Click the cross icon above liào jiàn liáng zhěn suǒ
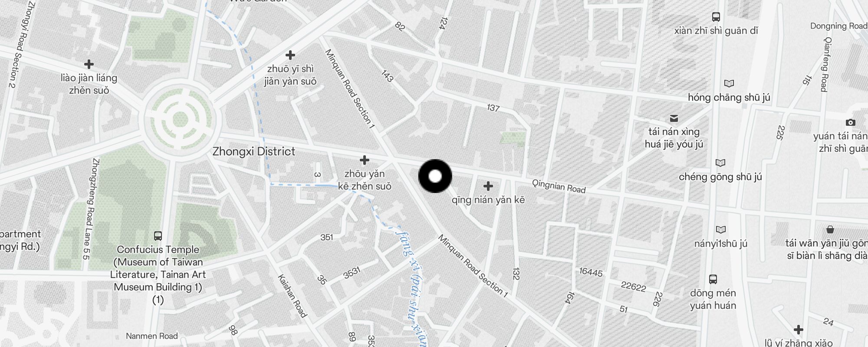Screen dimensions: 868x347 point(89,64)
